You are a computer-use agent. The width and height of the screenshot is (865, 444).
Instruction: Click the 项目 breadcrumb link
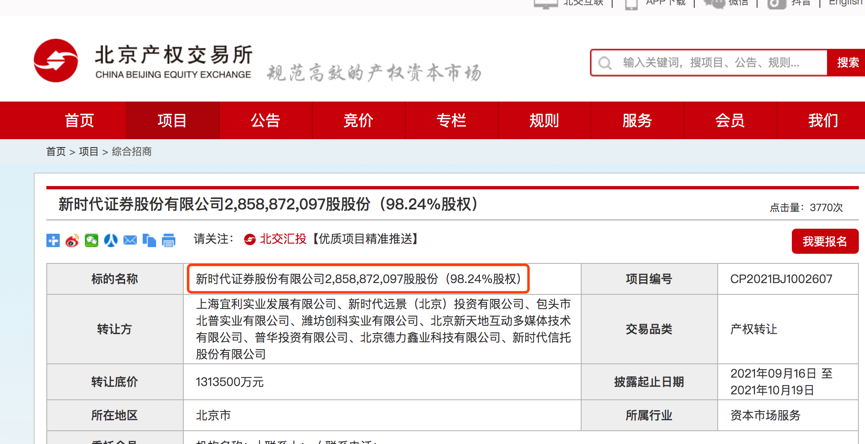[88, 152]
